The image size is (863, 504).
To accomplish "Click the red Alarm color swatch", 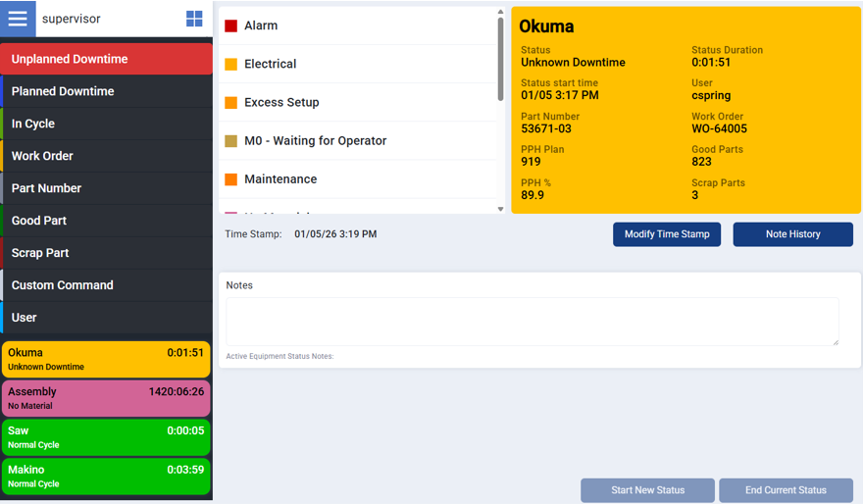I will click(231, 25).
